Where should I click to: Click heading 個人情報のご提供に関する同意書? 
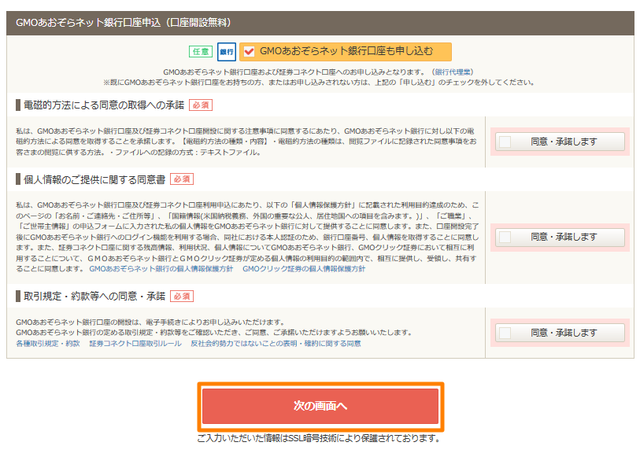tap(94, 180)
